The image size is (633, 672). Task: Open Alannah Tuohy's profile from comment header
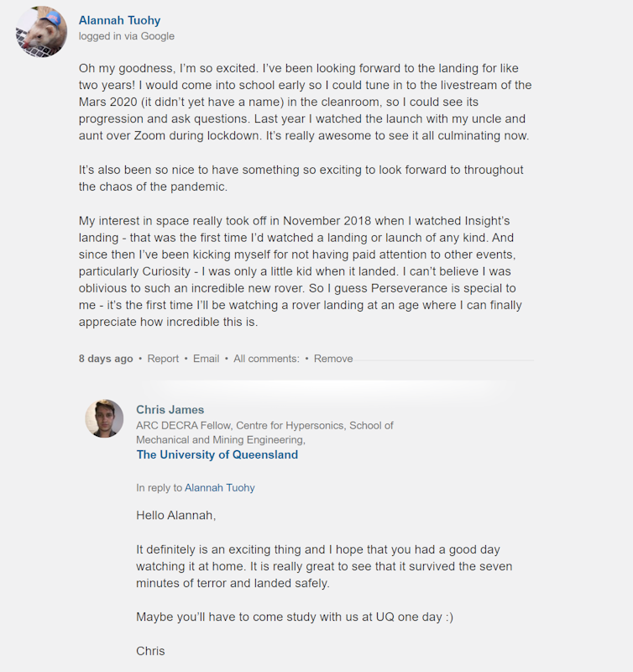(119, 20)
